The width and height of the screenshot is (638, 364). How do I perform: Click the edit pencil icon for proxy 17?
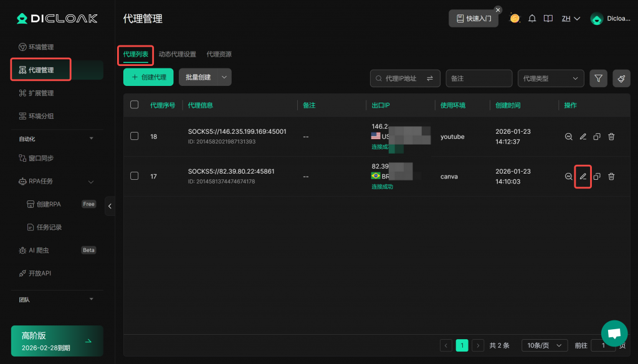[x=583, y=177]
